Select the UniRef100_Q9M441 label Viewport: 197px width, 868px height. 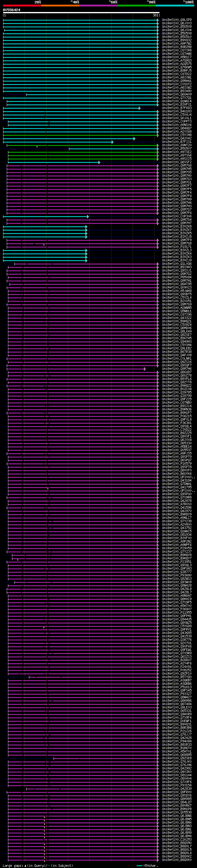[x=177, y=81]
